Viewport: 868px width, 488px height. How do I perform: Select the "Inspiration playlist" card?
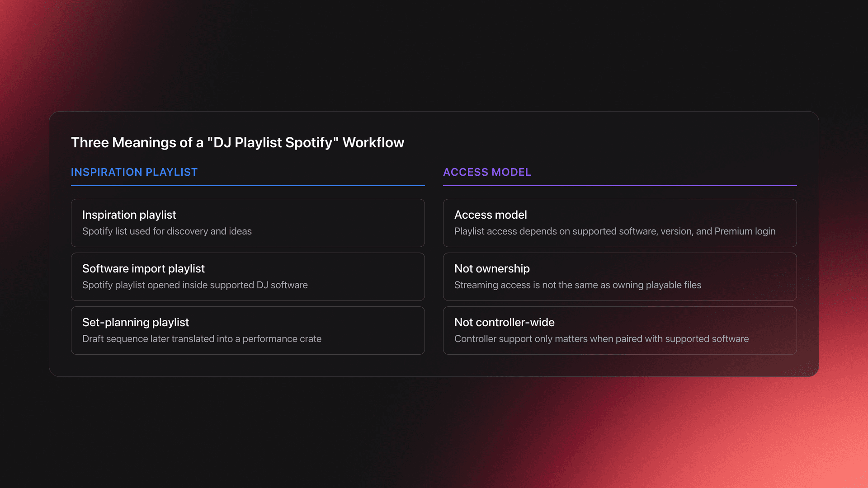(247, 223)
